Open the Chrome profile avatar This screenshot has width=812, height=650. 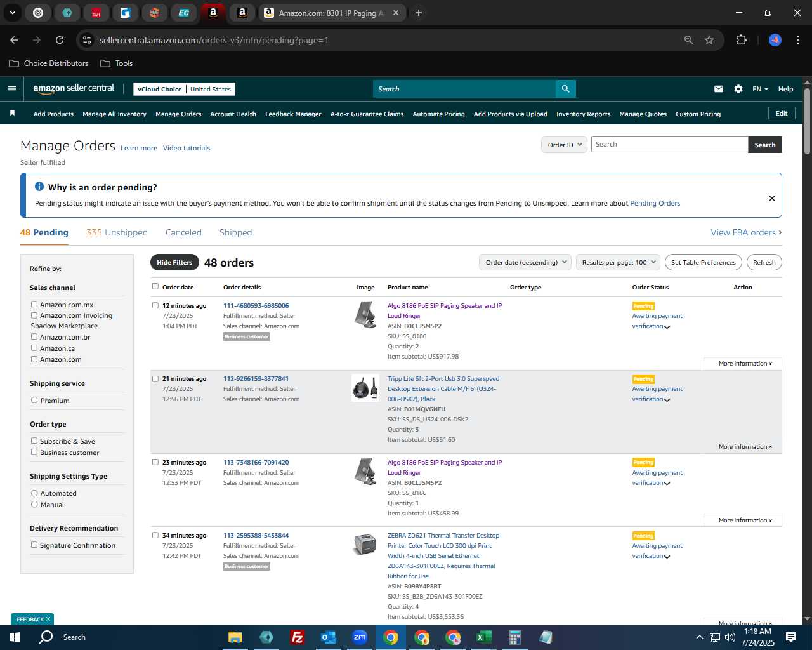[775, 40]
